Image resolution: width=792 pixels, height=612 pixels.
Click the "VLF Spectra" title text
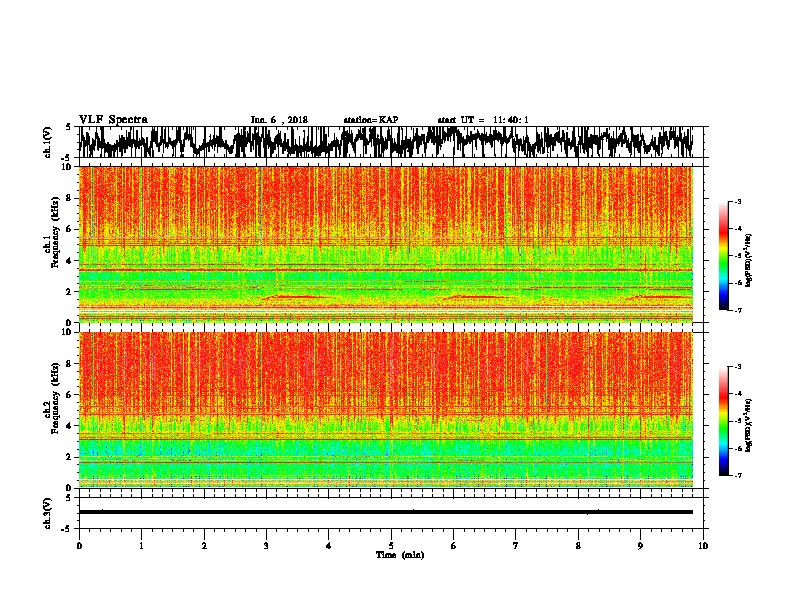(x=113, y=120)
